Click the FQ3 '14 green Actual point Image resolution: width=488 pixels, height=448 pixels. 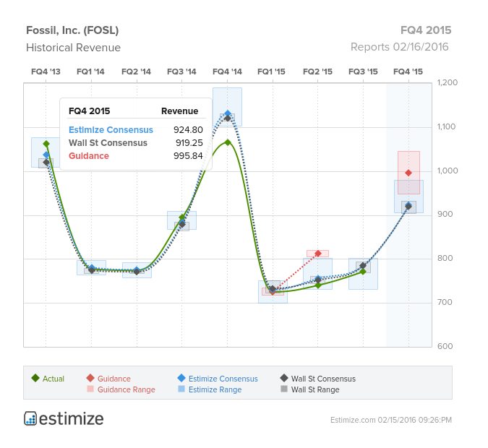(182, 217)
